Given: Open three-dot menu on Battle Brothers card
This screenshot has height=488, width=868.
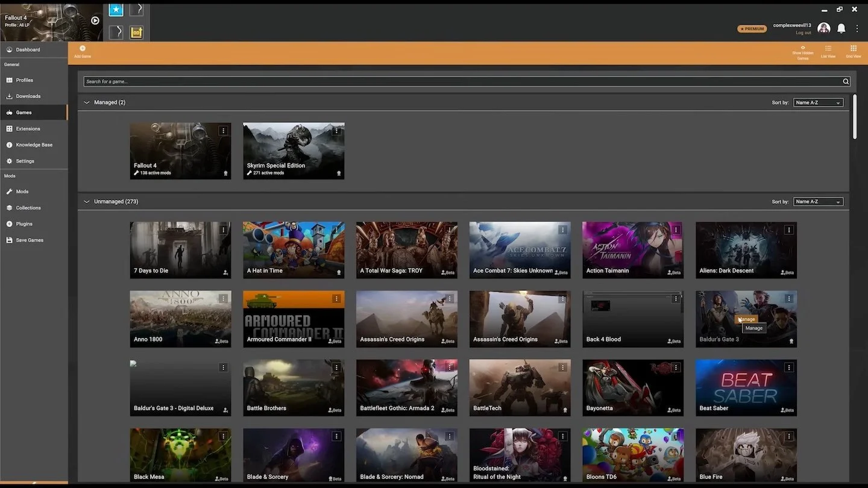Looking at the screenshot, I should click(x=337, y=368).
